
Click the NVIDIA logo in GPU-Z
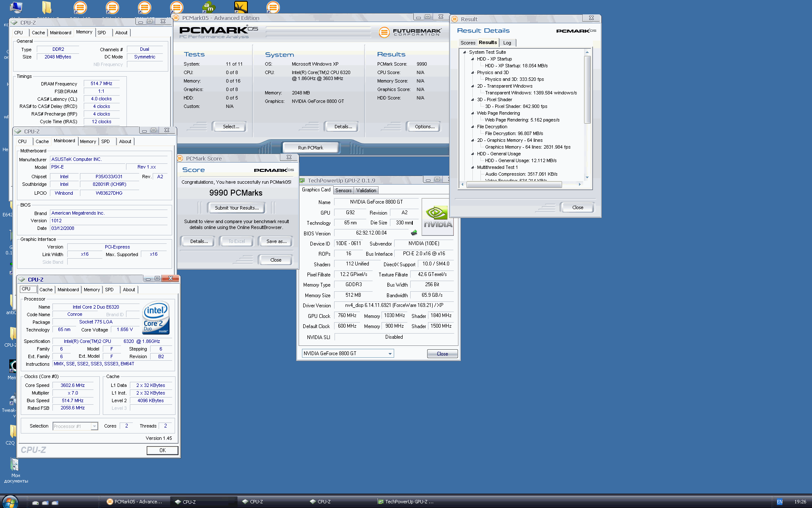point(438,217)
